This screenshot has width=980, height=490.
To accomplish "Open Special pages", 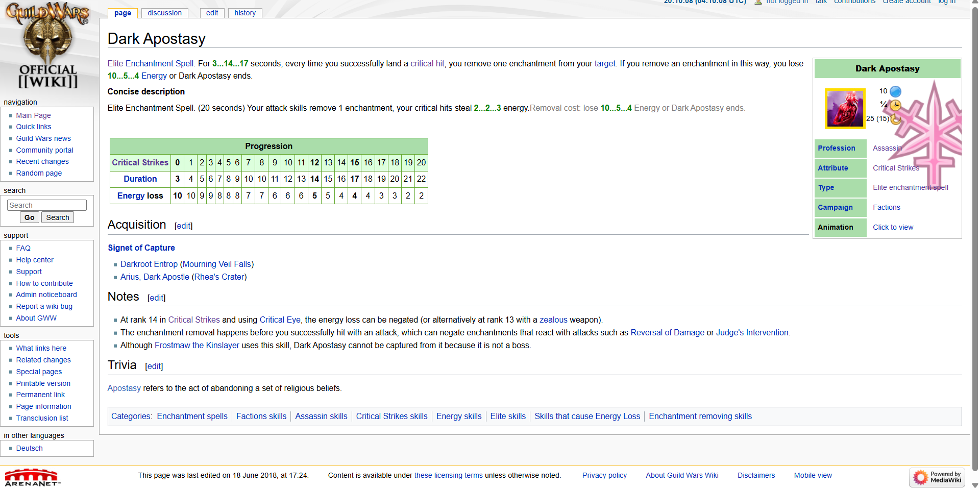I will point(39,372).
